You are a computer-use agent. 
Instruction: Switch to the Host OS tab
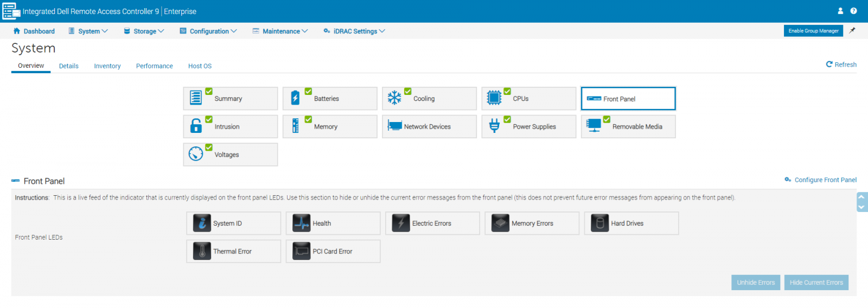[x=200, y=66]
